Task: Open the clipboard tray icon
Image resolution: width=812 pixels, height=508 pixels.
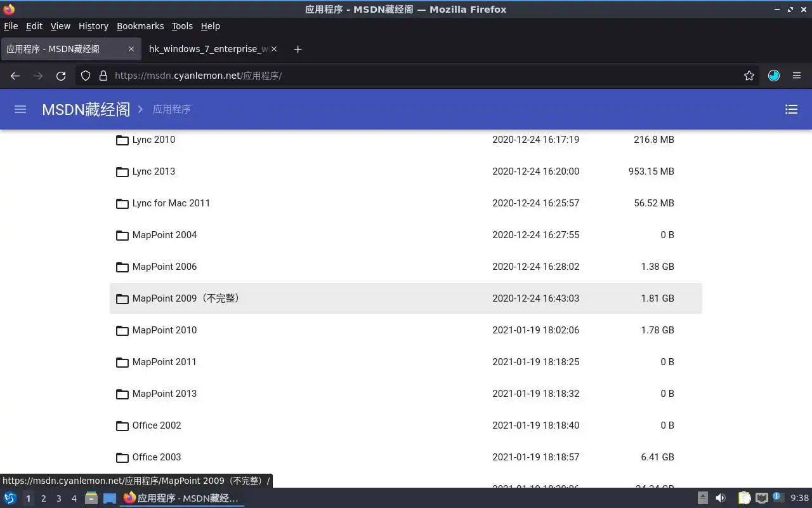Action: tap(744, 498)
